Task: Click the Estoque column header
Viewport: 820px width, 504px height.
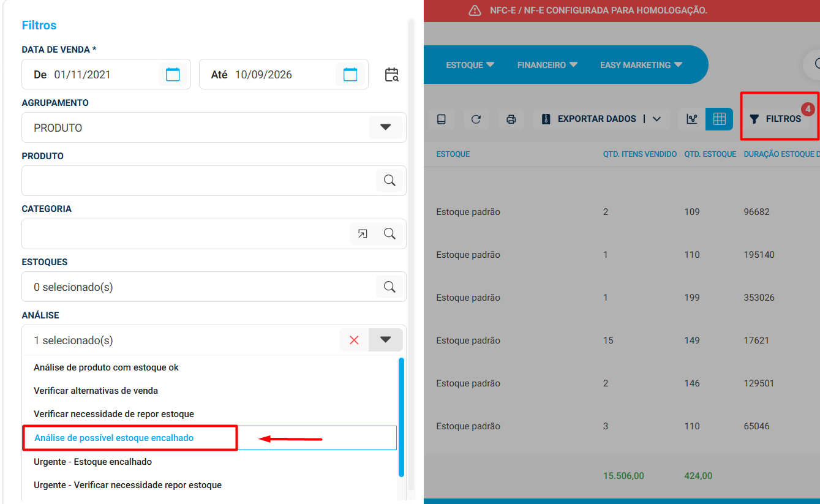Action: [x=453, y=154]
